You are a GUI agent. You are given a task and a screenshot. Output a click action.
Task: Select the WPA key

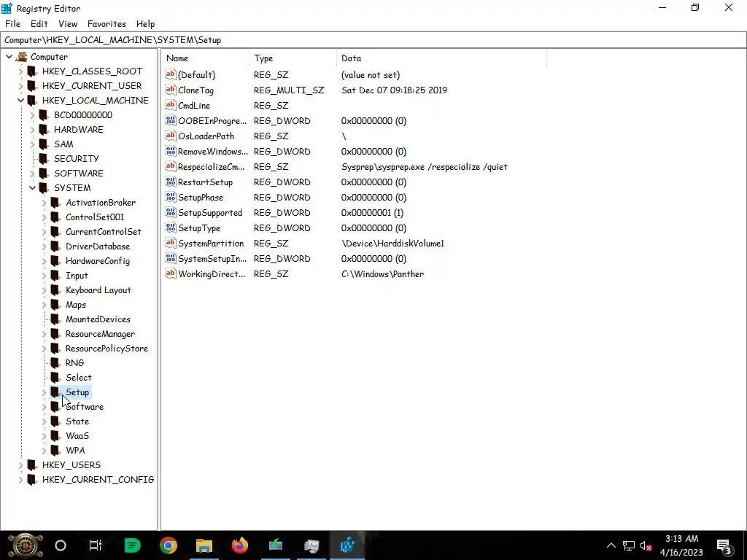(x=75, y=451)
